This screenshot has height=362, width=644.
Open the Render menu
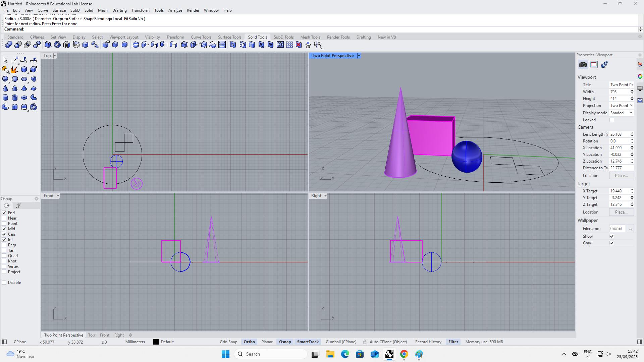coord(193,10)
